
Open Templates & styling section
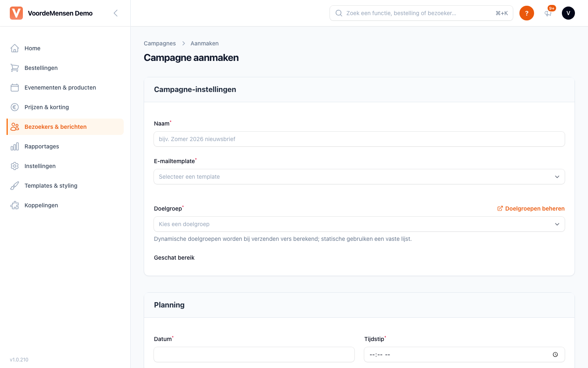point(65,186)
